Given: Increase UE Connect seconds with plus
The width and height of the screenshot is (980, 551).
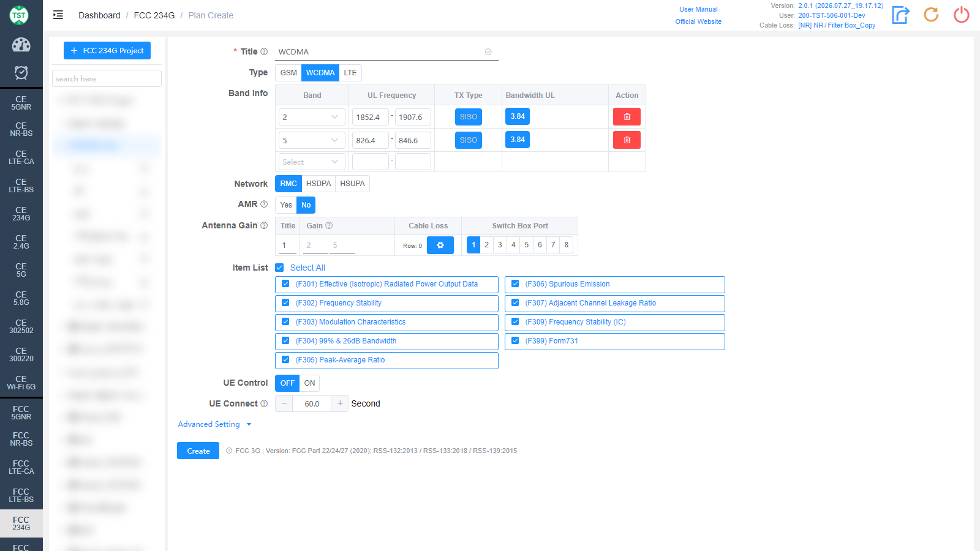Looking at the screenshot, I should click(x=340, y=403).
